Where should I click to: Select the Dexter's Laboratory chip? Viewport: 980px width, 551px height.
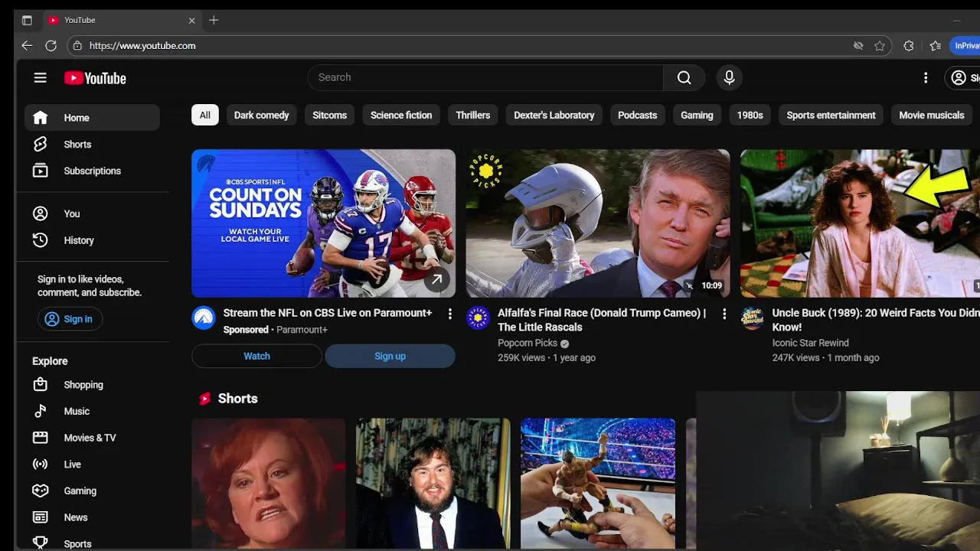554,116
